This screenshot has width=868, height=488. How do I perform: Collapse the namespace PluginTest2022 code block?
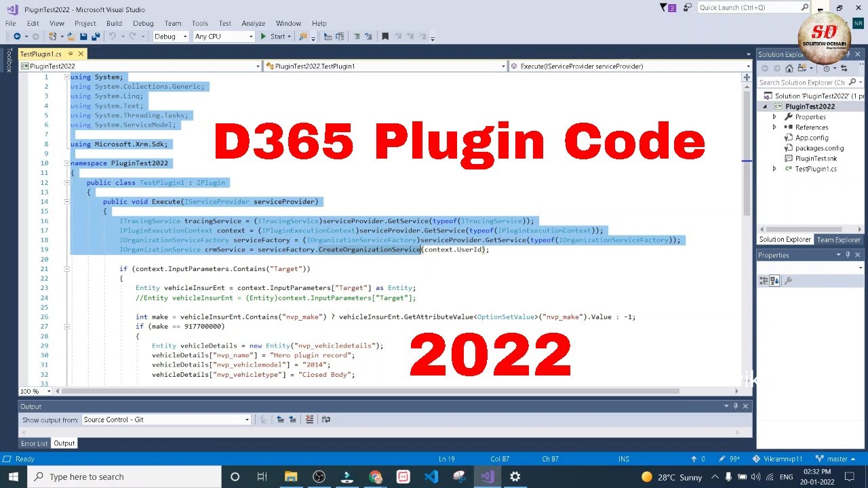(66, 163)
